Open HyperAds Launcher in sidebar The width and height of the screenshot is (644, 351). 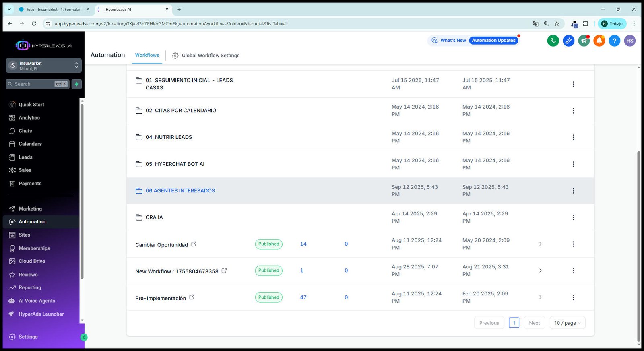pos(41,314)
